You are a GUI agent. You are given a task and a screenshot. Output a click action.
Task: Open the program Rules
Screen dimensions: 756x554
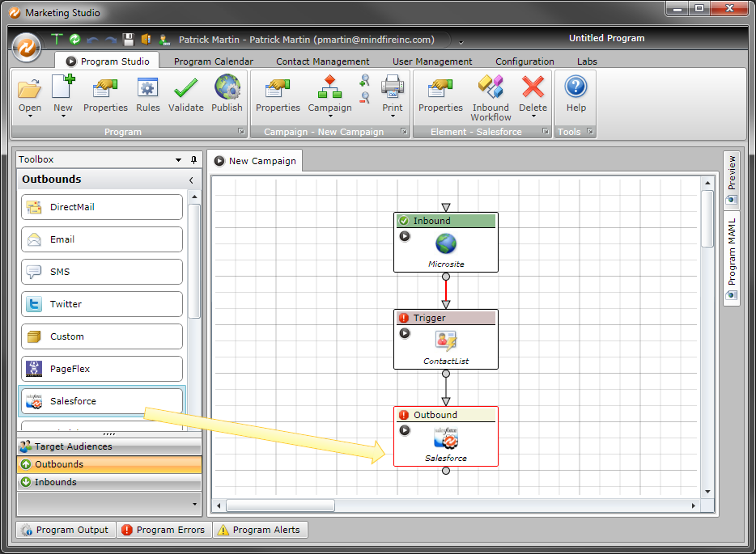point(147,95)
